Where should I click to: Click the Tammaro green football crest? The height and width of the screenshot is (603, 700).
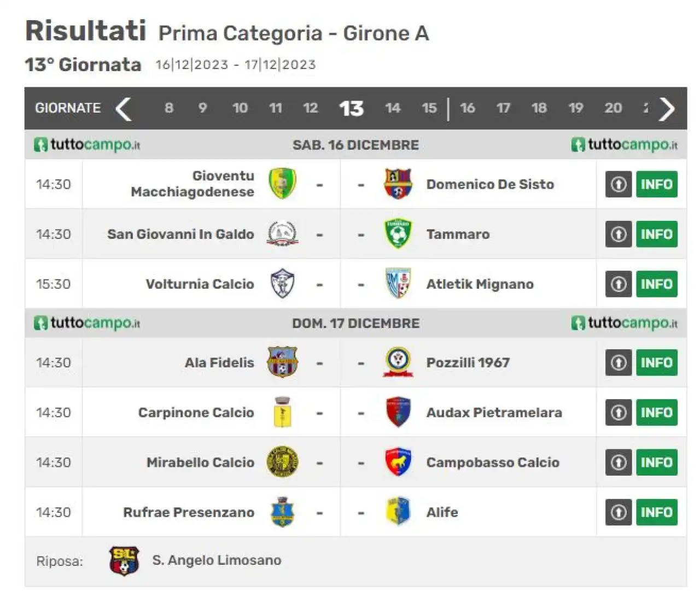(x=398, y=234)
